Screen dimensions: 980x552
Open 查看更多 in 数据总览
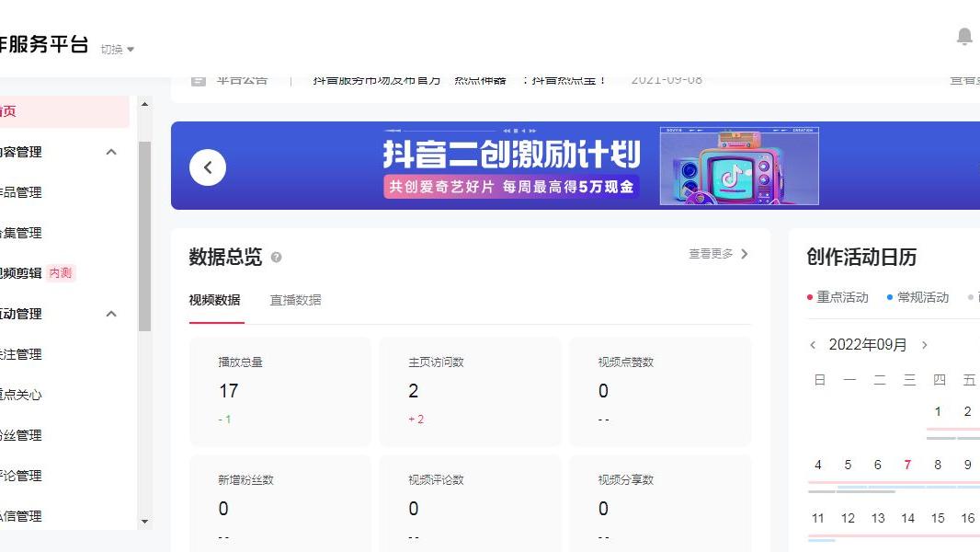click(712, 254)
